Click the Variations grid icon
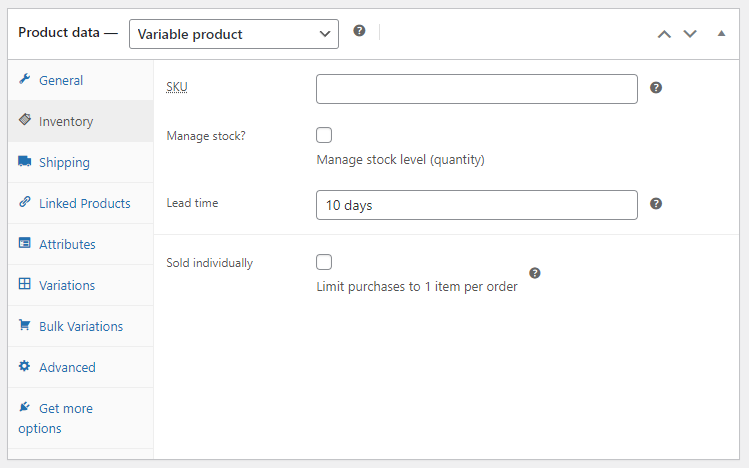749x468 pixels. click(25, 284)
